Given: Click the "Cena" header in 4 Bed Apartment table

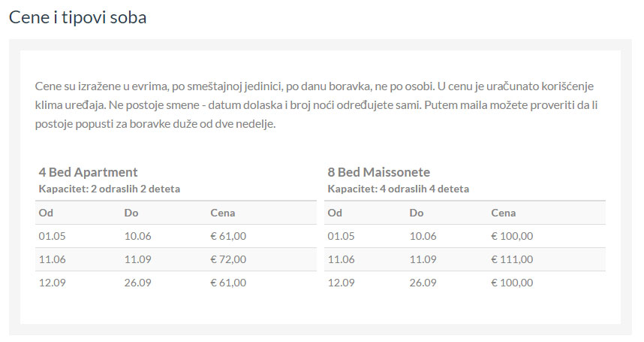Looking at the screenshot, I should click(223, 213).
